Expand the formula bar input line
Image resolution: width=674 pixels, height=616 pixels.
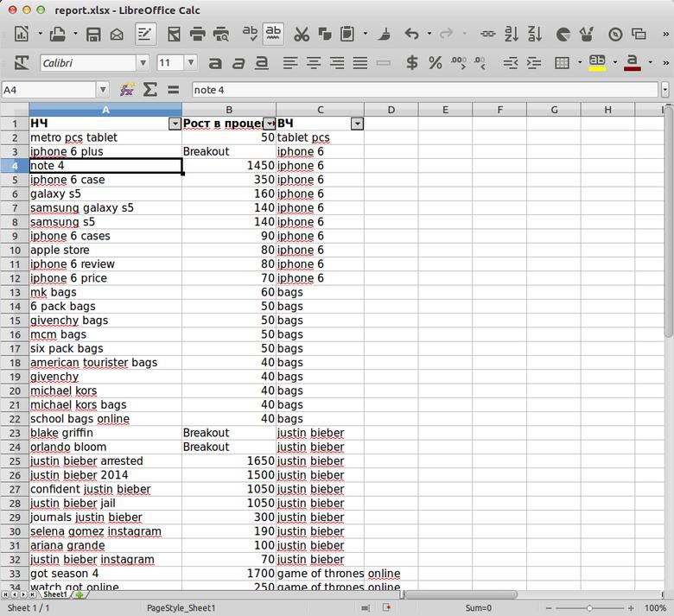[x=665, y=90]
